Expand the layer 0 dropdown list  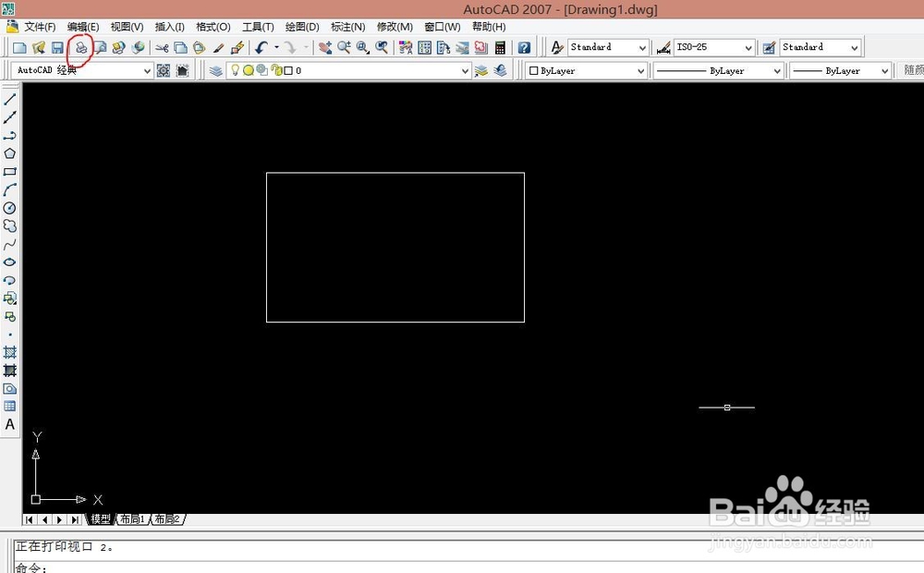point(465,71)
